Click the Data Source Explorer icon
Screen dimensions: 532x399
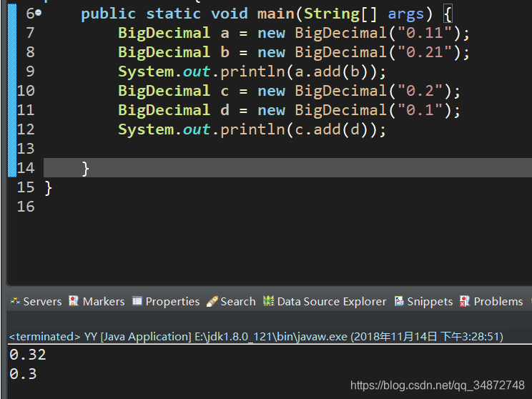(268, 301)
